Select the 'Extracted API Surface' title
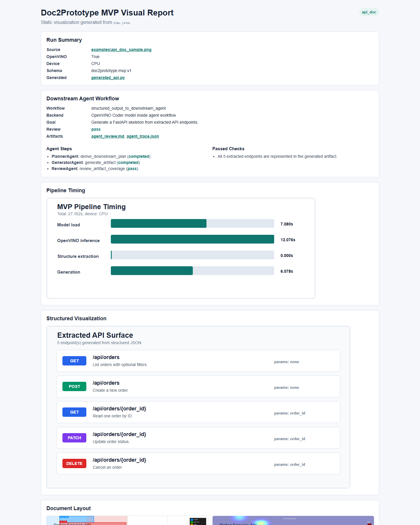This screenshot has height=525, width=420. click(x=95, y=335)
